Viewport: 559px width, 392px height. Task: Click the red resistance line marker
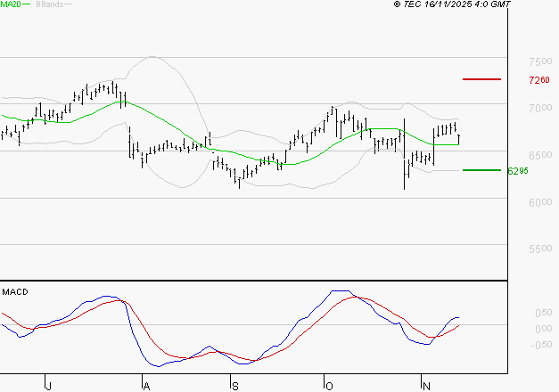[x=481, y=79]
